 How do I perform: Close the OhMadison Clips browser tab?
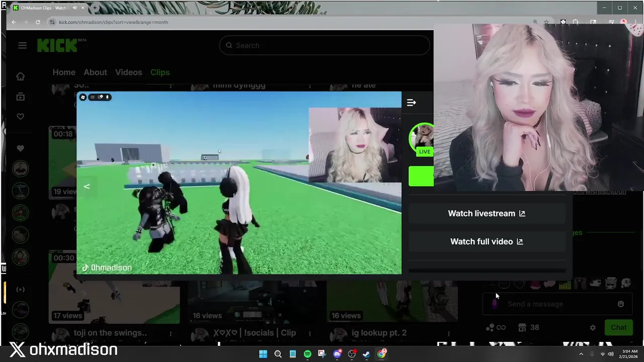[83, 8]
